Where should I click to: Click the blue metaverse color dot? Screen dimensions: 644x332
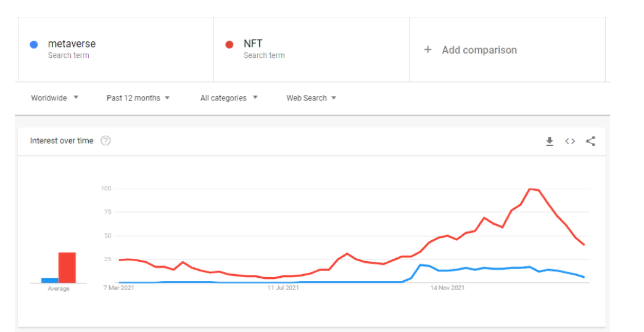(x=34, y=44)
